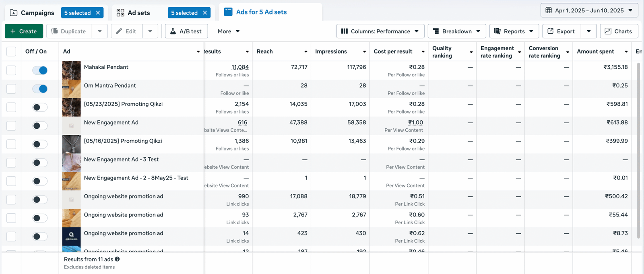Viewport: 644px width, 274px height.
Task: Click the Breakdown icon button
Action: click(x=436, y=31)
